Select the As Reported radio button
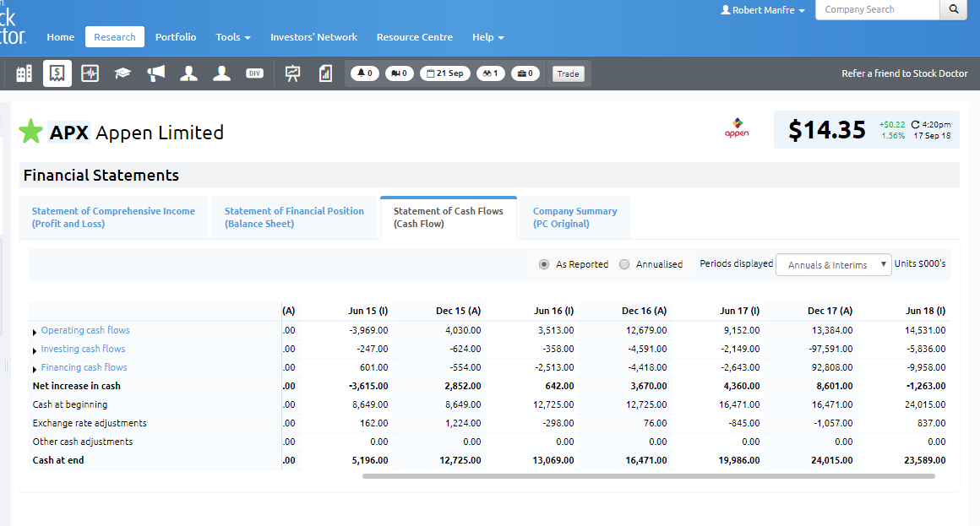This screenshot has width=980, height=526. point(544,264)
